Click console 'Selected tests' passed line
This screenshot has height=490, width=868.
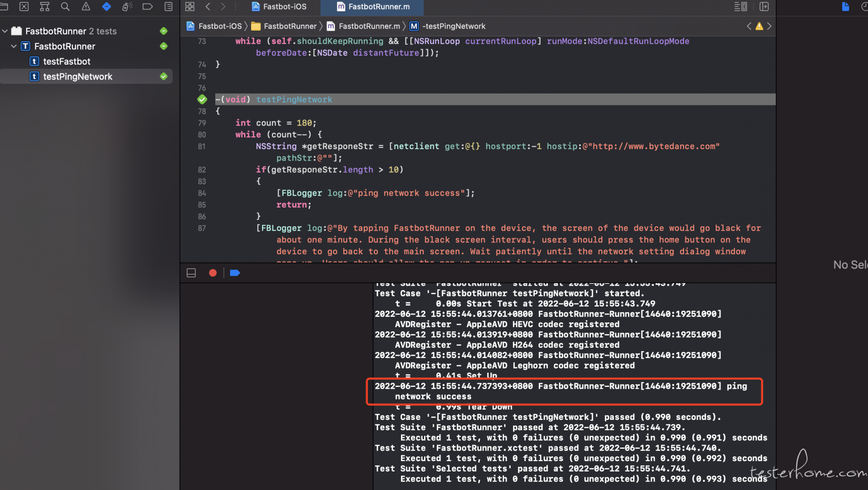[533, 469]
